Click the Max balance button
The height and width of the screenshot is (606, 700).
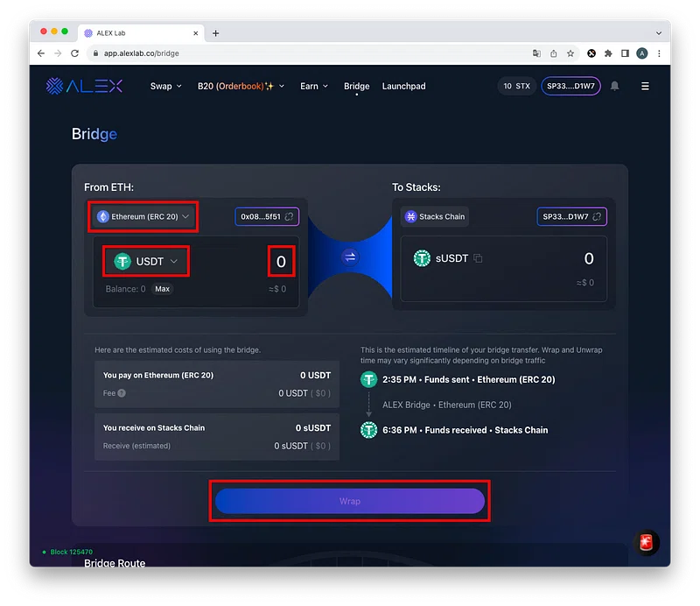point(162,289)
